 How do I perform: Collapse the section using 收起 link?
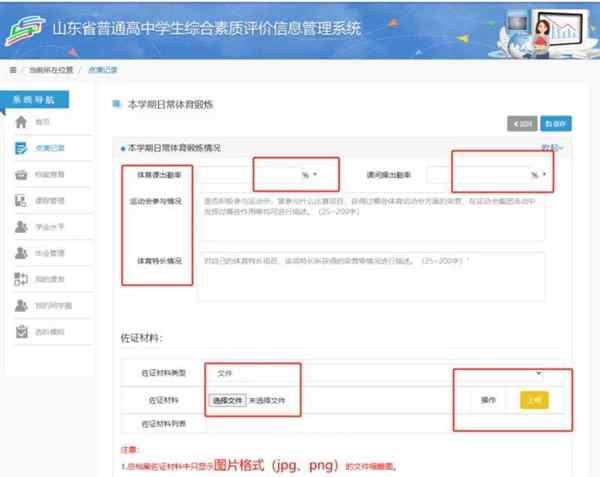tap(551, 148)
